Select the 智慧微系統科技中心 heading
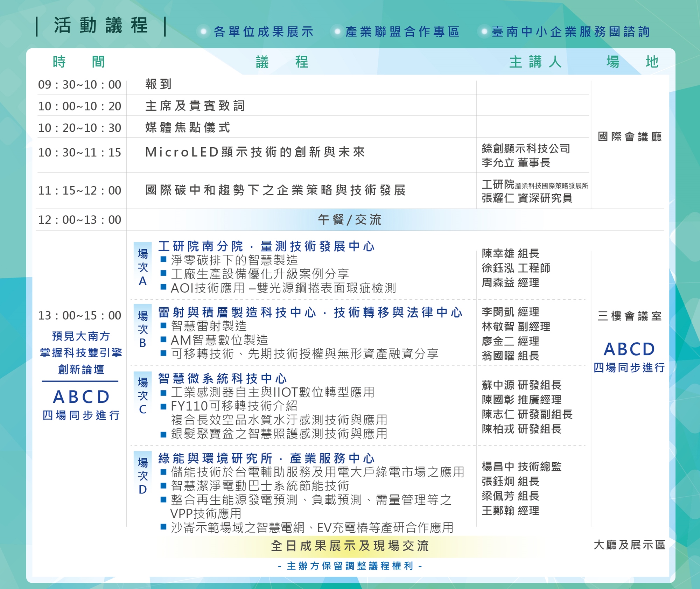700x589 pixels. (222, 378)
